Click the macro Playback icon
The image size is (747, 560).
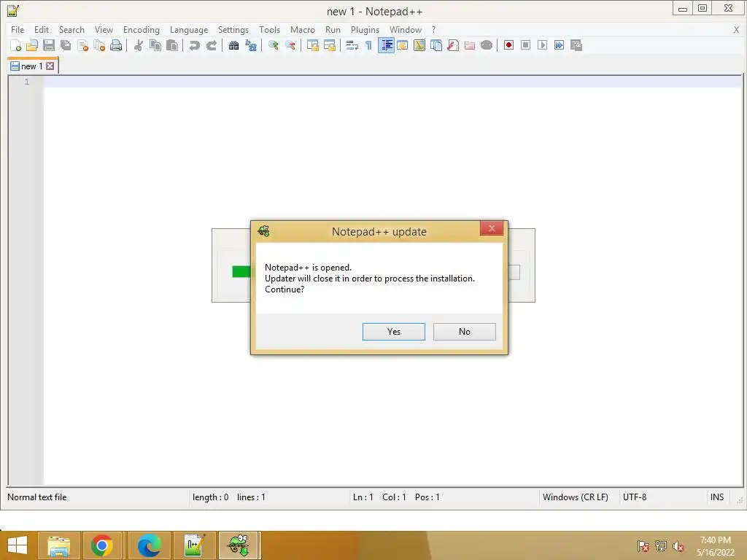click(x=542, y=45)
